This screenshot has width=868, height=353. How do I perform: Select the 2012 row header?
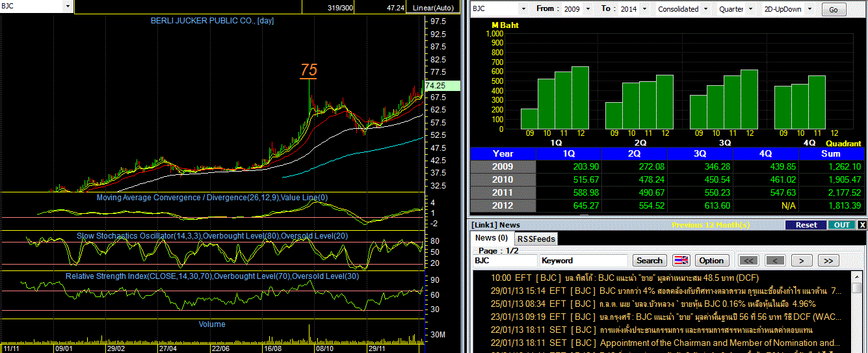503,206
